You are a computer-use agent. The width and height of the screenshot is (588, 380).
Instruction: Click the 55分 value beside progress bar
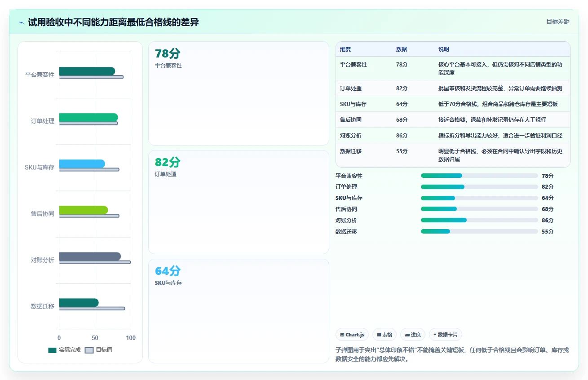[548, 231]
